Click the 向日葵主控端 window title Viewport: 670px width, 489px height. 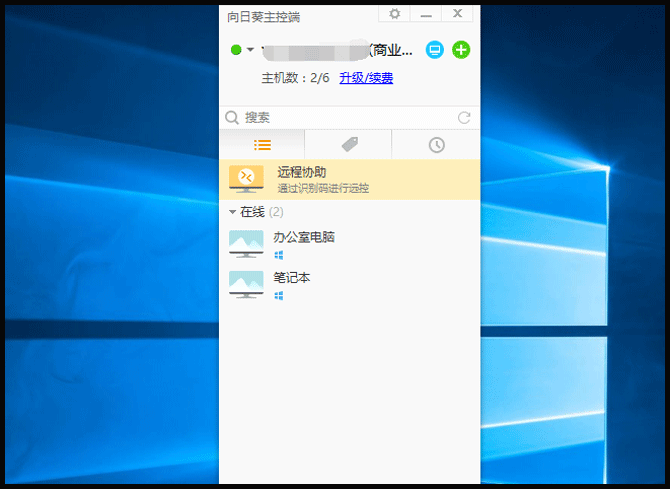click(x=264, y=17)
